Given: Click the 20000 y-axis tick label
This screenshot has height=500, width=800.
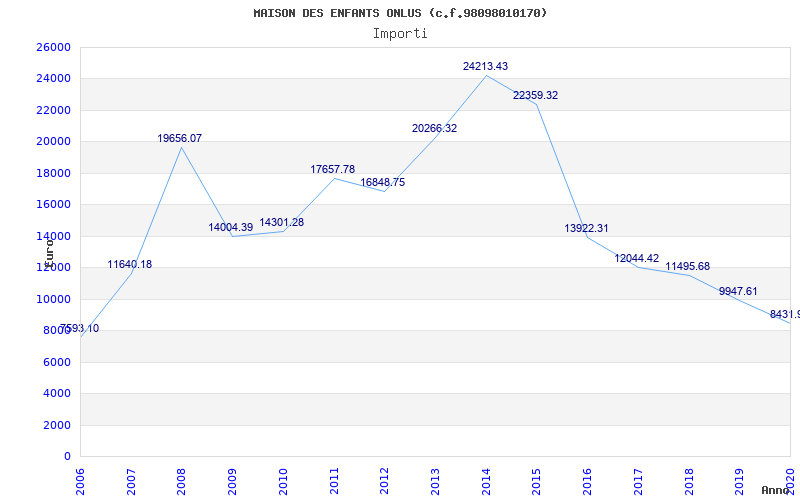Looking at the screenshot, I should [x=53, y=141].
